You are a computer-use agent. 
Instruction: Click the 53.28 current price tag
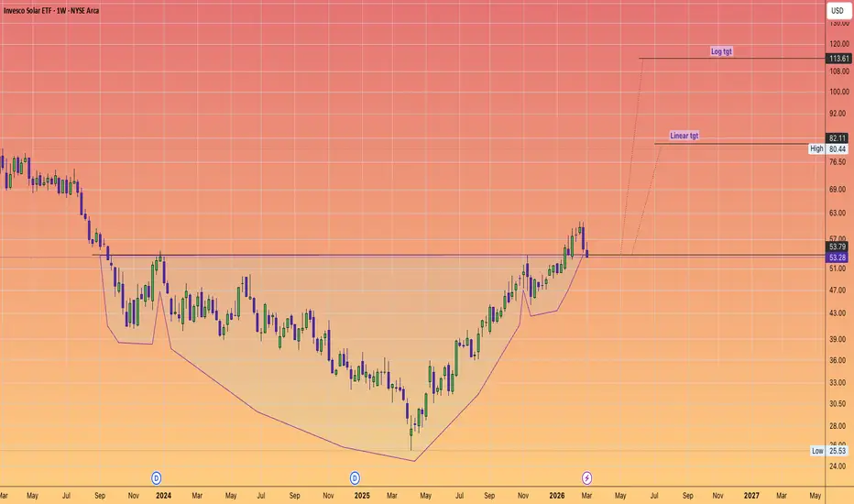(x=838, y=257)
